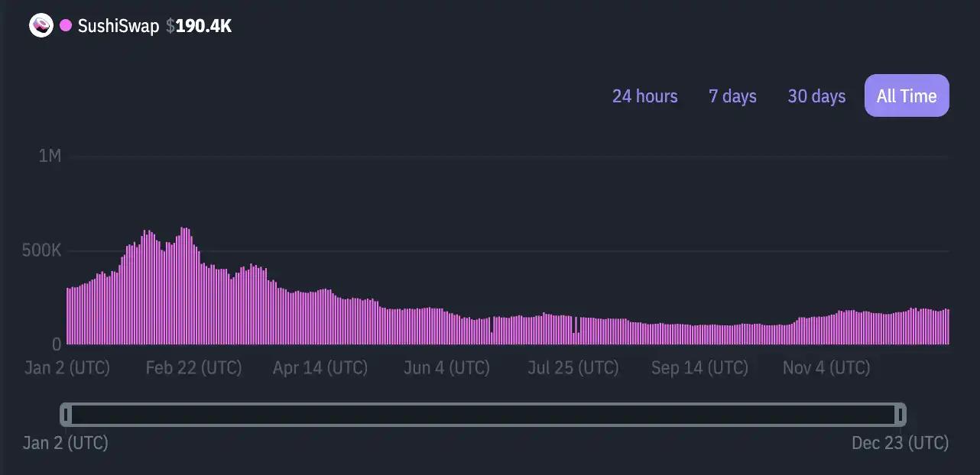Switch to the 24 hours view

tap(644, 95)
